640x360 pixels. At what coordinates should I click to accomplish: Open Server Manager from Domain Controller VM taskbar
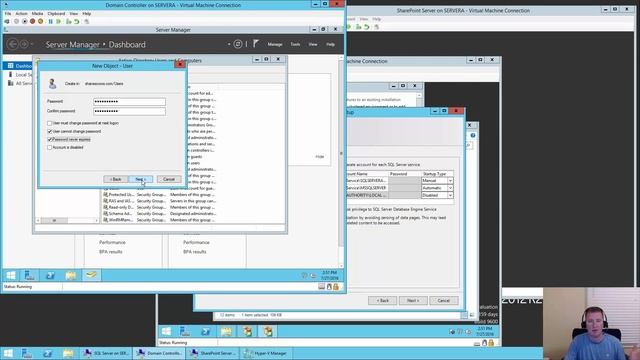(x=29, y=276)
